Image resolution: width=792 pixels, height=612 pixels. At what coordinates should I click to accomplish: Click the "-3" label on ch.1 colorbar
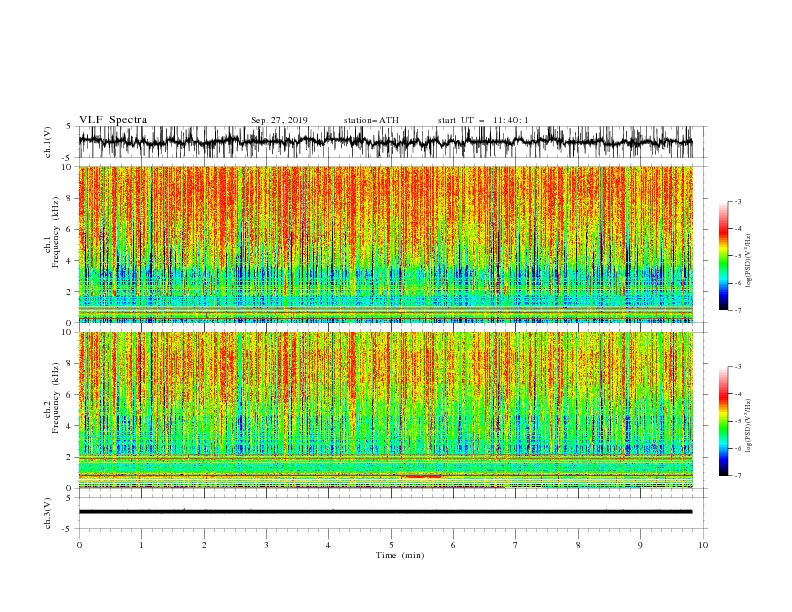[x=737, y=201]
